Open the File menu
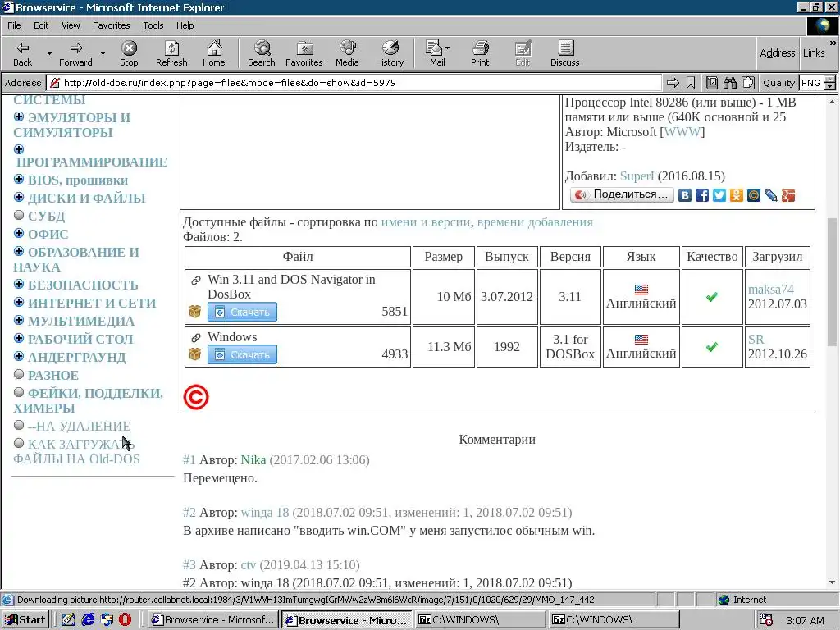Screen dimensions: 840x630 point(14,25)
